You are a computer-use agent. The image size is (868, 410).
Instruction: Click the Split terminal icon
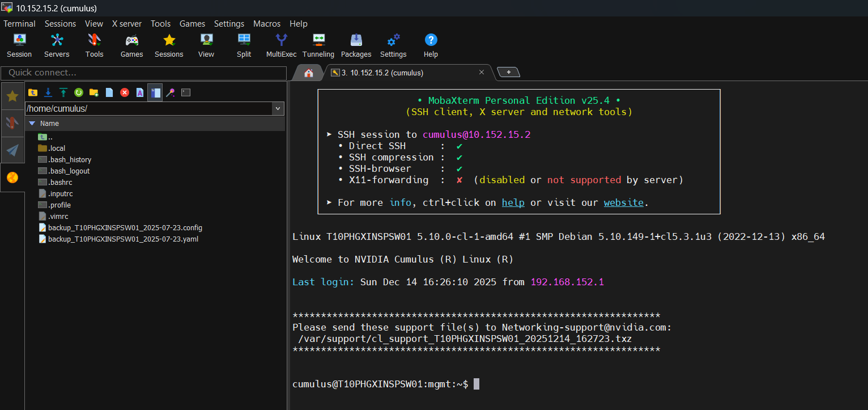click(244, 45)
